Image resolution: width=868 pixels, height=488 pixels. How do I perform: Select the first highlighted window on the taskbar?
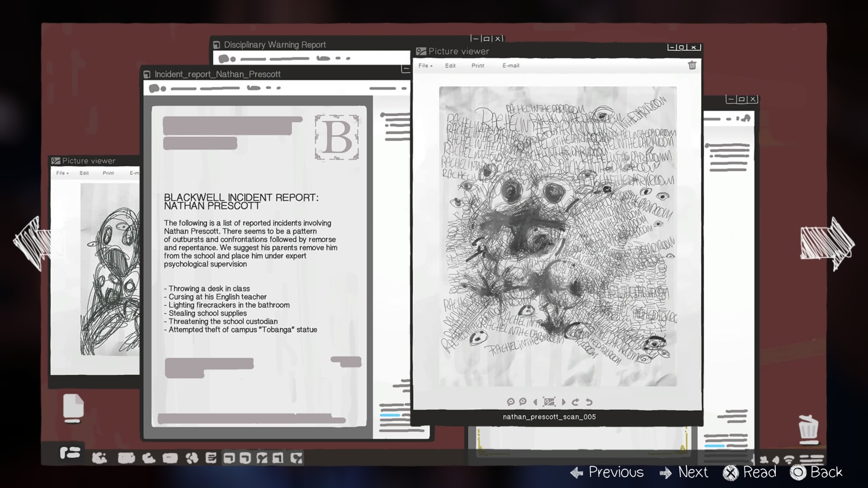point(229,458)
